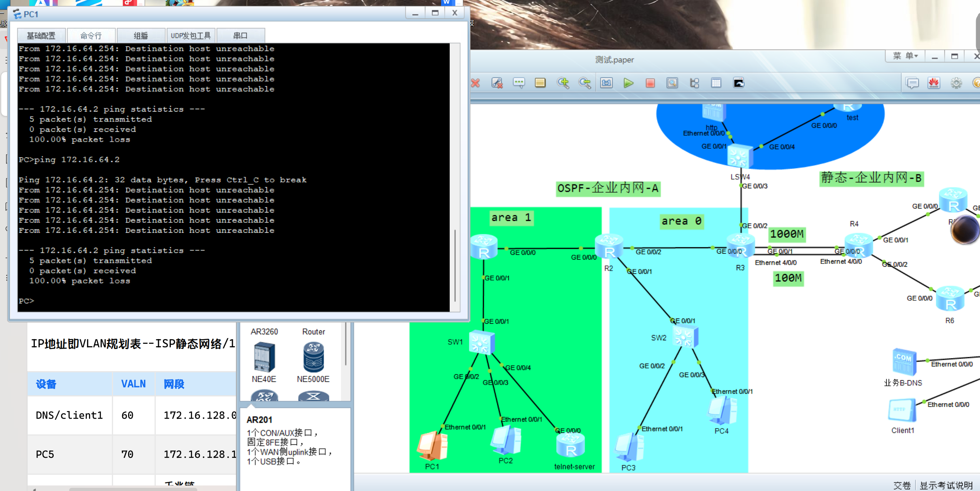Click the 100M link label
The image size is (980, 491).
coord(788,278)
